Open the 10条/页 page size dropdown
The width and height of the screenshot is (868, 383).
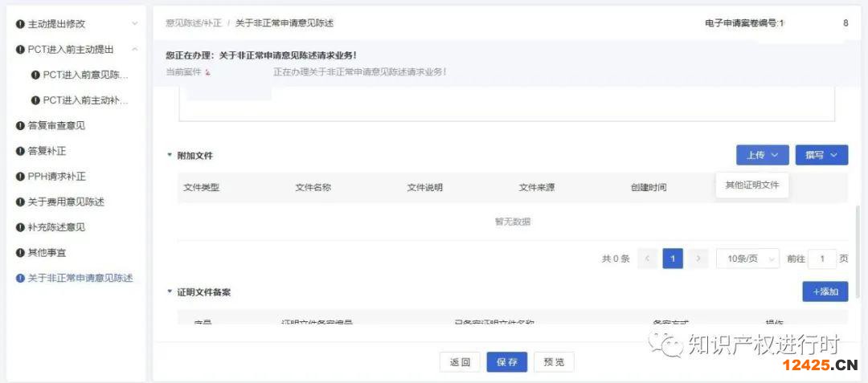point(747,259)
